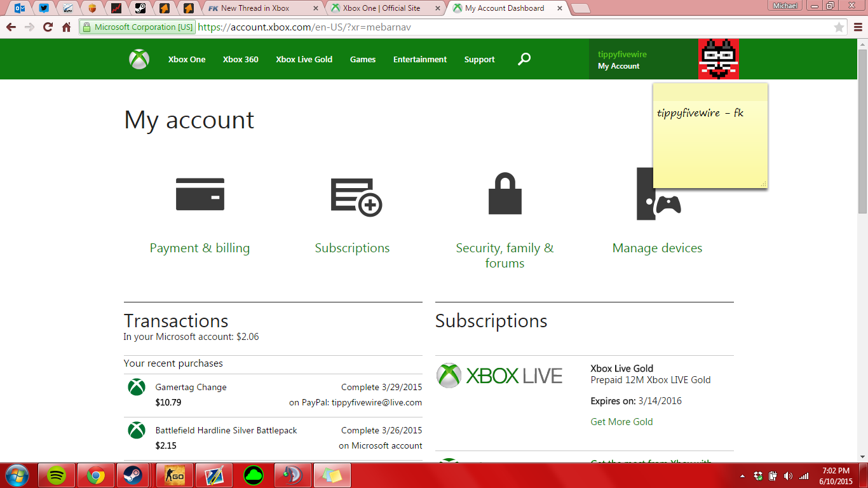Open the Subscriptions link under the icons
Viewport: 868px width, 488px height.
tap(352, 248)
